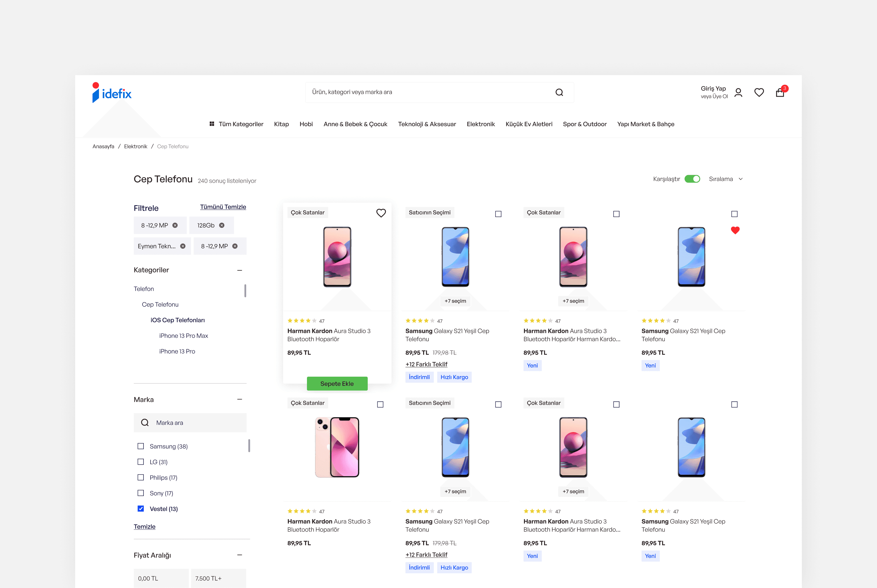Click the search magnifier icon in header
This screenshot has width=877, height=588.
559,92
